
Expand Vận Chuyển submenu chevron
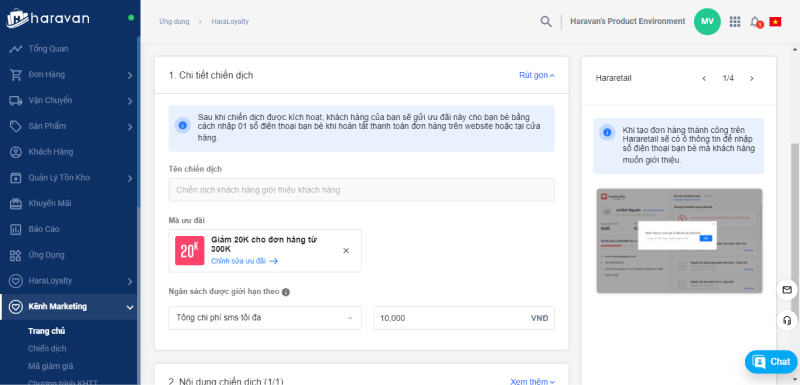point(130,101)
